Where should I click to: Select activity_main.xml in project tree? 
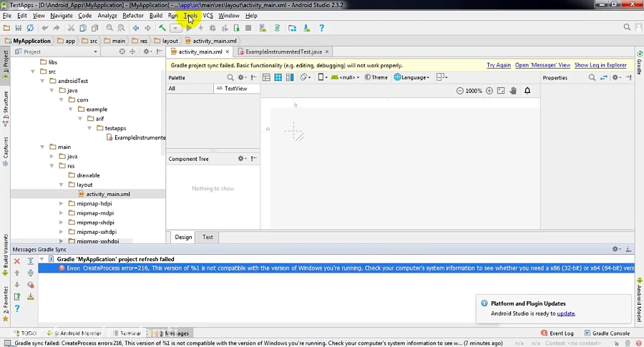pos(107,194)
